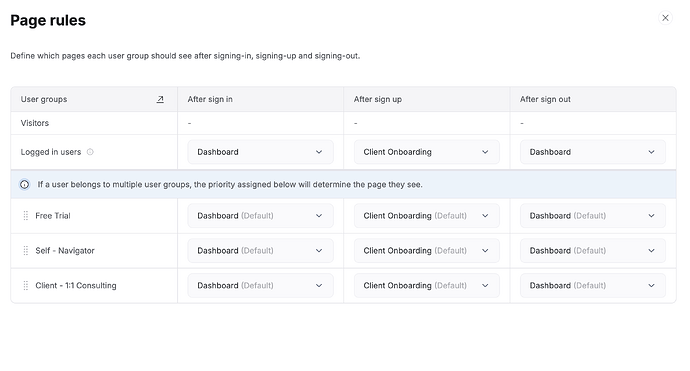The height and width of the screenshot is (371, 690).
Task: Open Self - Navigator After sign in dropdown
Action: click(261, 250)
